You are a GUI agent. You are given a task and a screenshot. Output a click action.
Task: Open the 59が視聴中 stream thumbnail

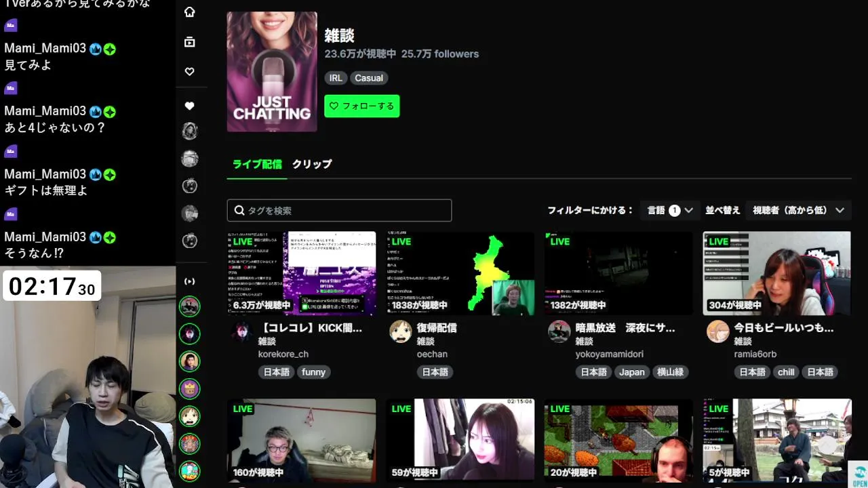tap(460, 441)
